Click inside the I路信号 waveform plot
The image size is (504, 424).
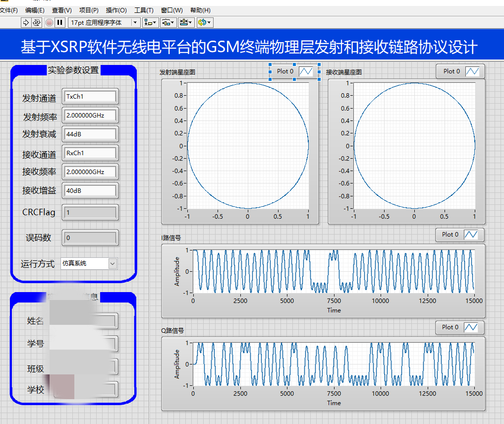(334, 271)
